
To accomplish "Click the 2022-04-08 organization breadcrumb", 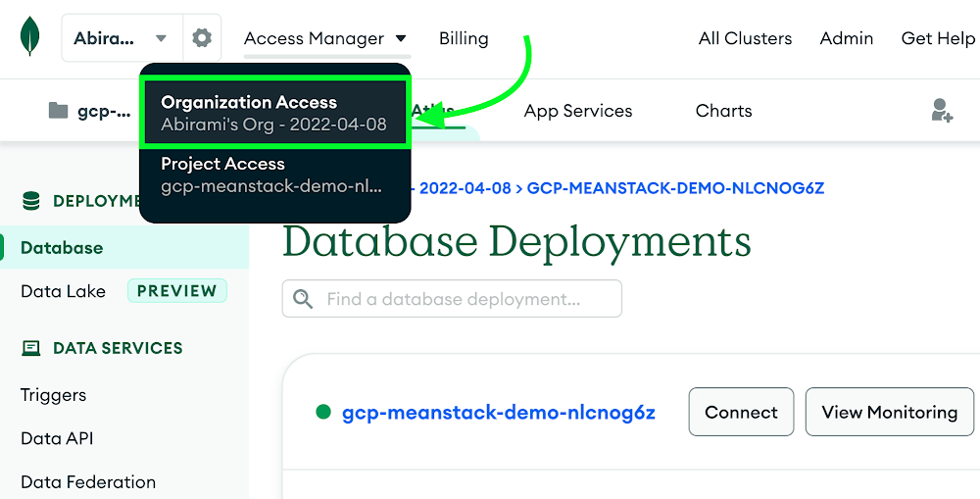I will click(465, 187).
